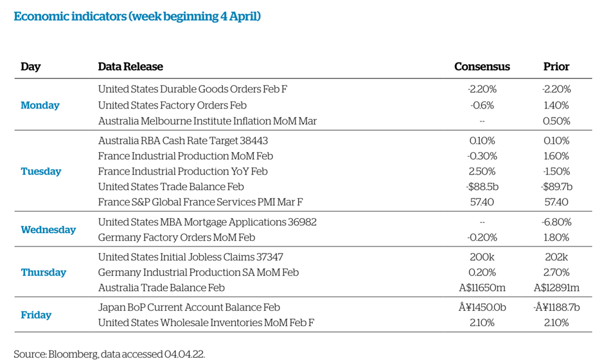
Task: Click the 'United States Trade Balance Feb' text
Action: pos(171,187)
